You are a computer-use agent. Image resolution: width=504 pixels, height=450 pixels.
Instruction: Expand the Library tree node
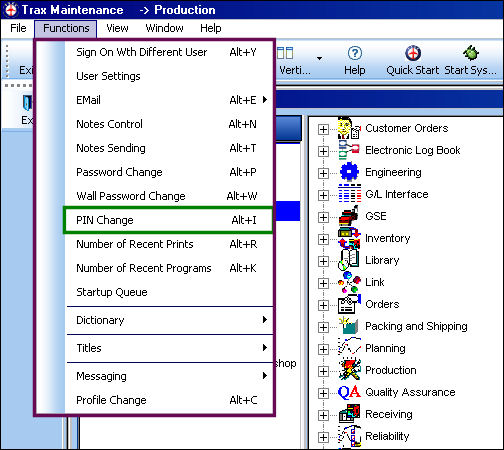[x=323, y=261]
